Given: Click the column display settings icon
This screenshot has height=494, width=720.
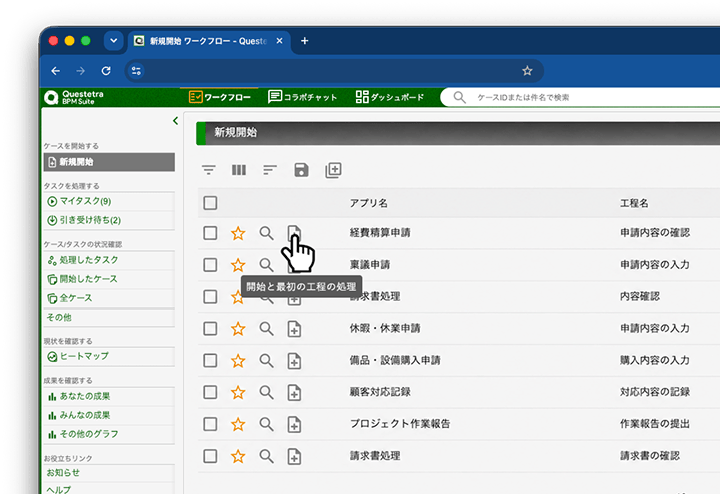Looking at the screenshot, I should point(239,170).
